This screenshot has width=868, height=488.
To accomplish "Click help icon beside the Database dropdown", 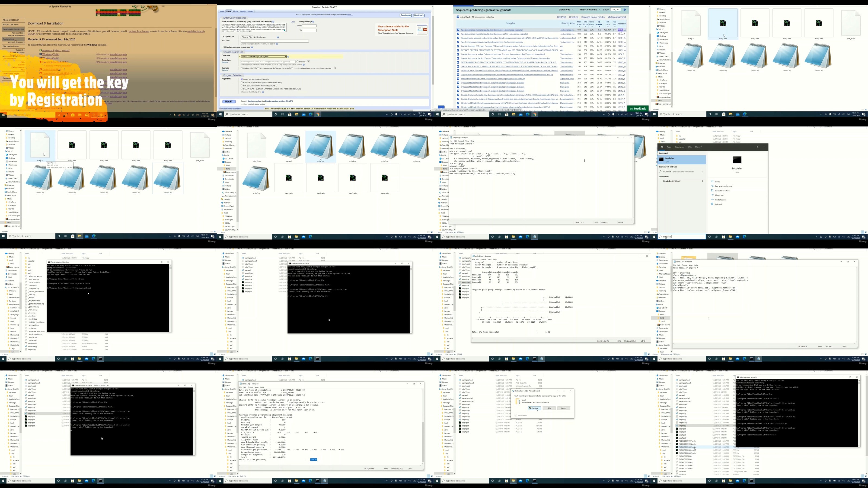I will (288, 57).
